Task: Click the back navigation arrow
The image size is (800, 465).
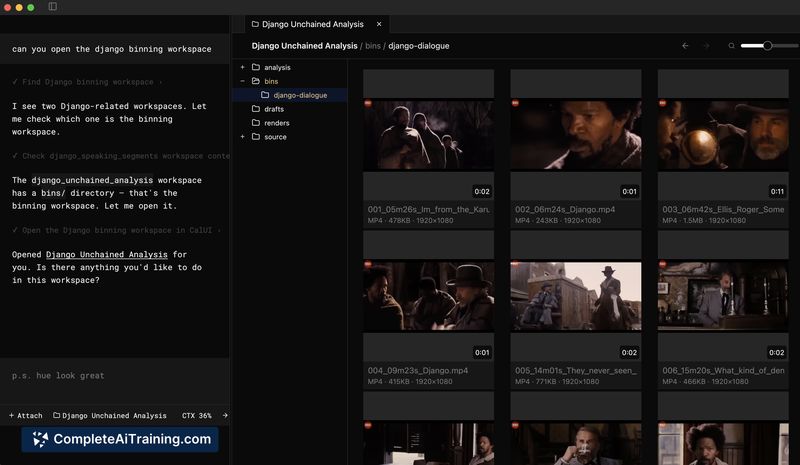Action: [685, 46]
